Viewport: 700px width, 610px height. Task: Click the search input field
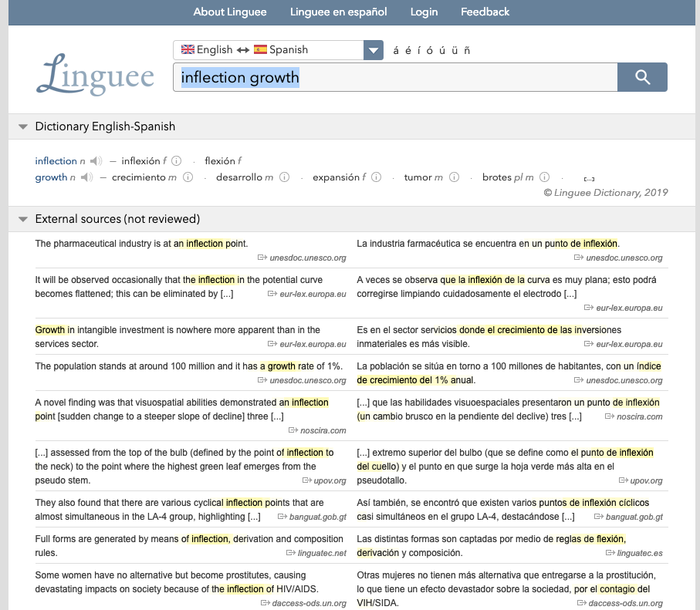tap(394, 77)
